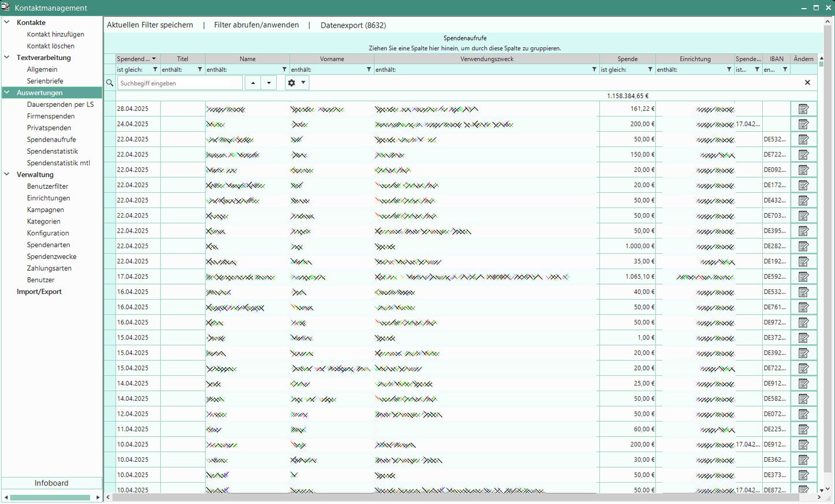Collapse the Textverarbeitung tree section
The image size is (835, 504).
(7, 58)
